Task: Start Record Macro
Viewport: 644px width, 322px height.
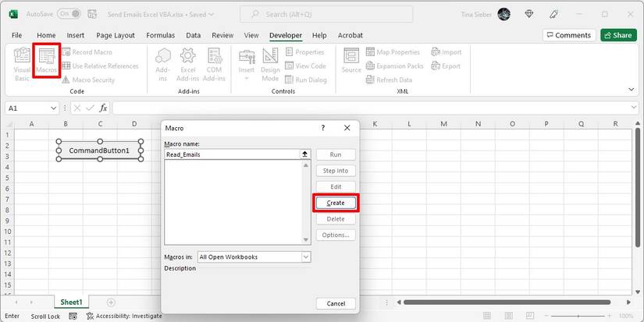Action: click(87, 52)
